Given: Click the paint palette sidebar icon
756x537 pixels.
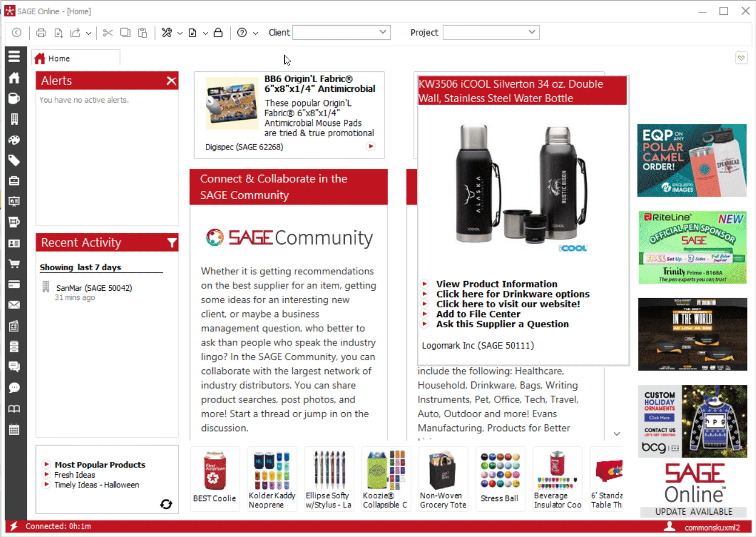Looking at the screenshot, I should pos(14,140).
